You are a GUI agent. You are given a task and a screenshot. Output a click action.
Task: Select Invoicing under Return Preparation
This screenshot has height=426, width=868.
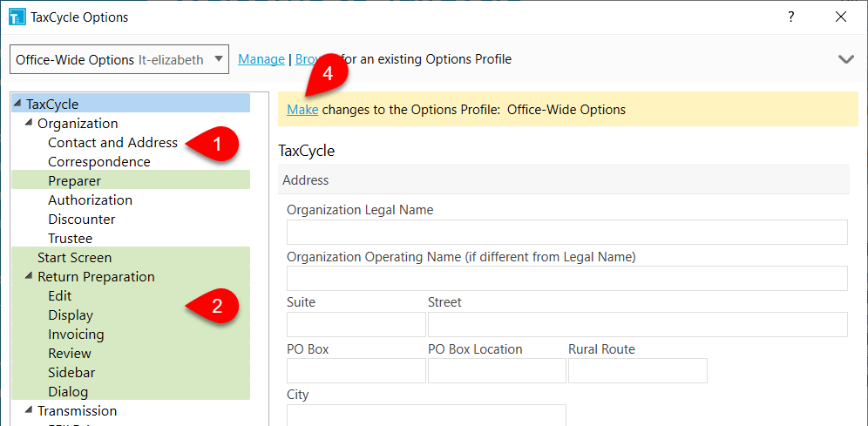tap(76, 335)
